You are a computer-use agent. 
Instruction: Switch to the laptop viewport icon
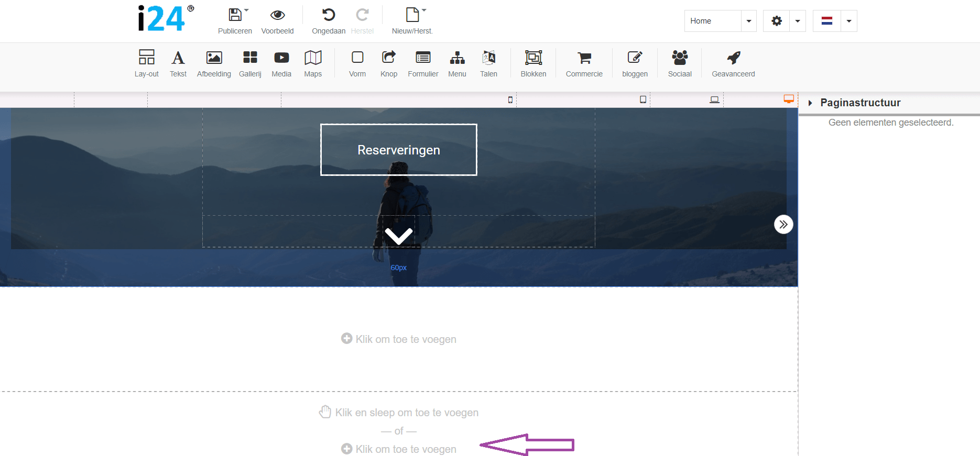[714, 99]
